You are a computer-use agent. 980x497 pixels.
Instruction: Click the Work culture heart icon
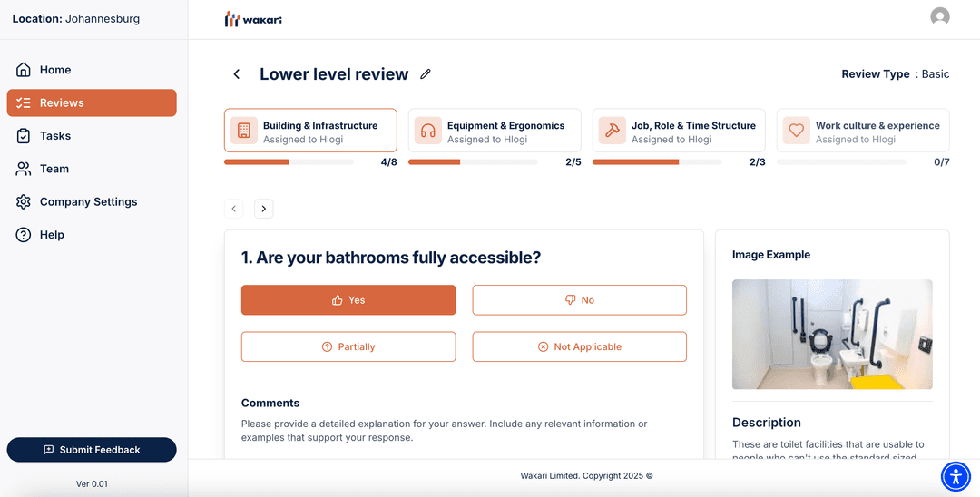(x=797, y=132)
